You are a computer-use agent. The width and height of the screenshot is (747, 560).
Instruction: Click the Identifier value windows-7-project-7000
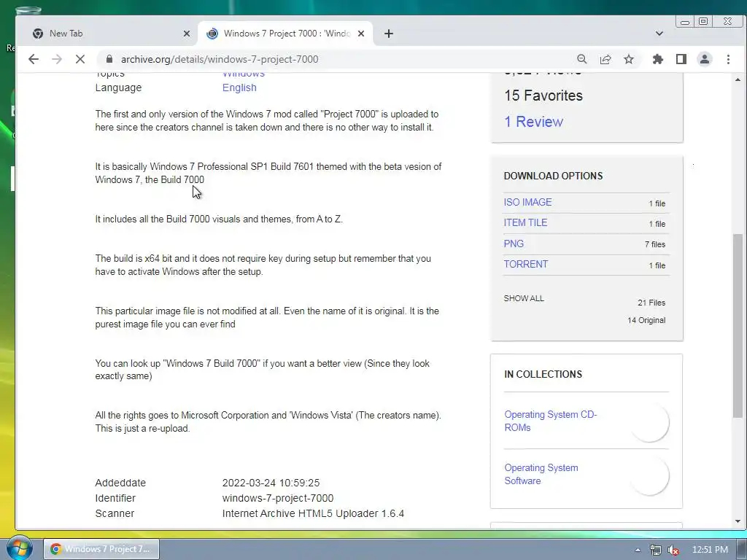click(x=278, y=498)
